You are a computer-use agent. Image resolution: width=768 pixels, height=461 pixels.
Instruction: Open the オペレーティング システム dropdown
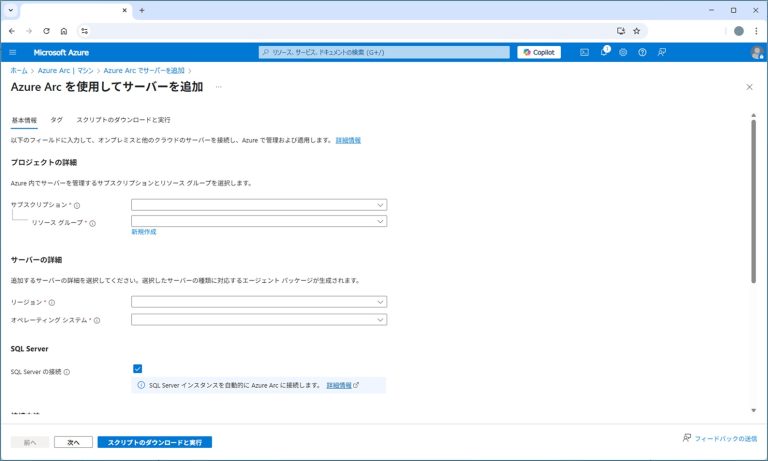258,320
